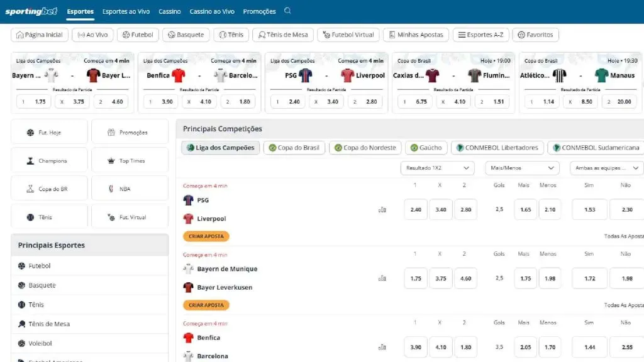Go to Página Inicial home chip
This screenshot has height=362, width=644.
point(40,35)
